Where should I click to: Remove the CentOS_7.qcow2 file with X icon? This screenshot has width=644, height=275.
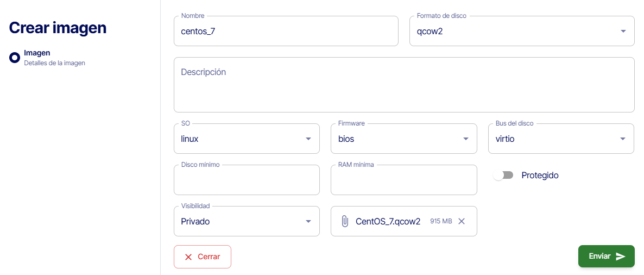click(x=462, y=221)
